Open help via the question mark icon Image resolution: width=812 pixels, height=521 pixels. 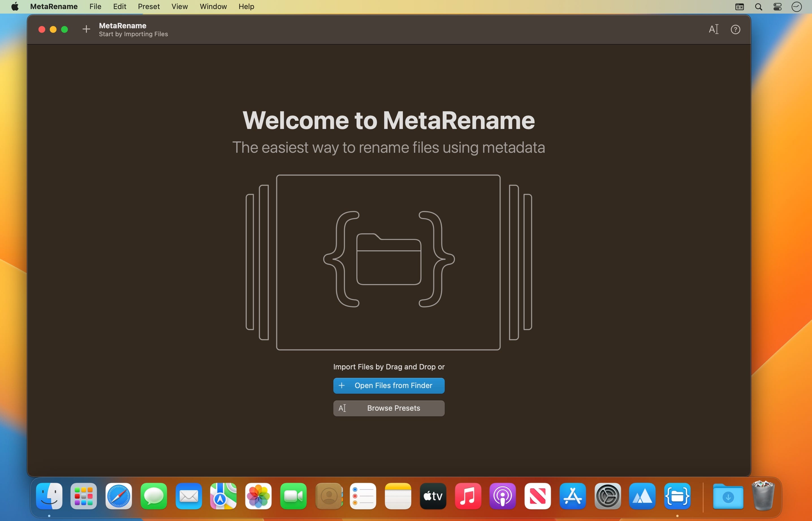736,29
